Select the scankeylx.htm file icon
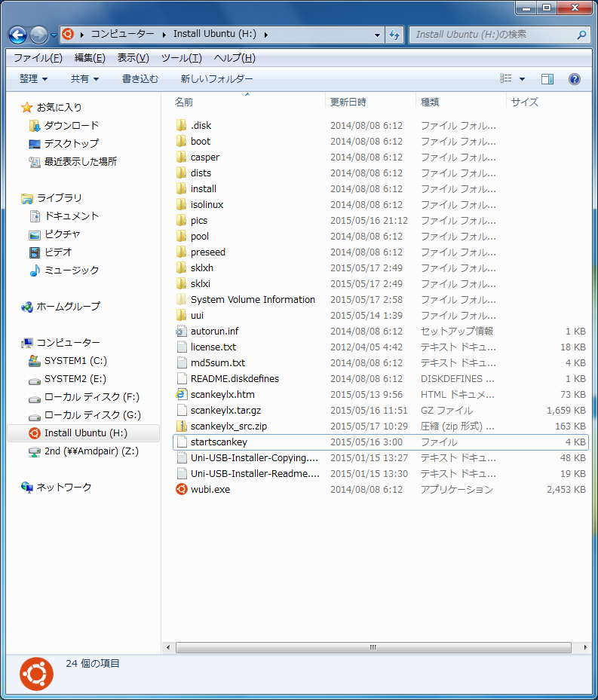Image resolution: width=598 pixels, height=700 pixels. point(181,395)
